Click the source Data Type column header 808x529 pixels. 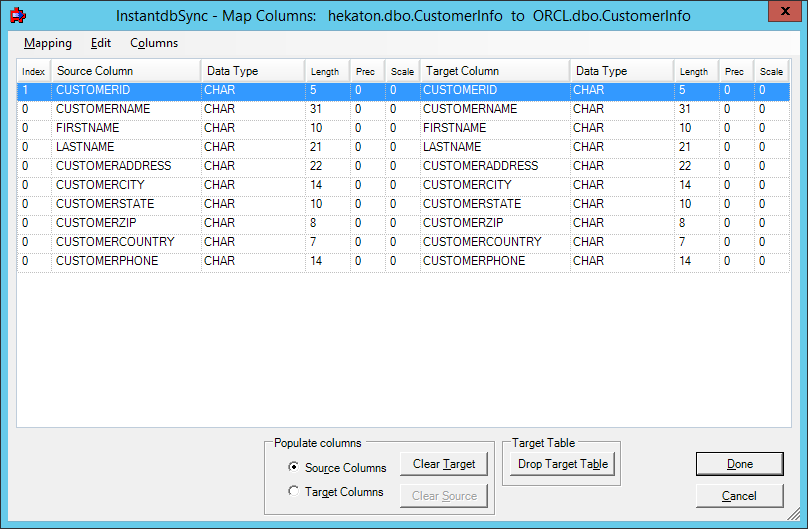click(252, 71)
